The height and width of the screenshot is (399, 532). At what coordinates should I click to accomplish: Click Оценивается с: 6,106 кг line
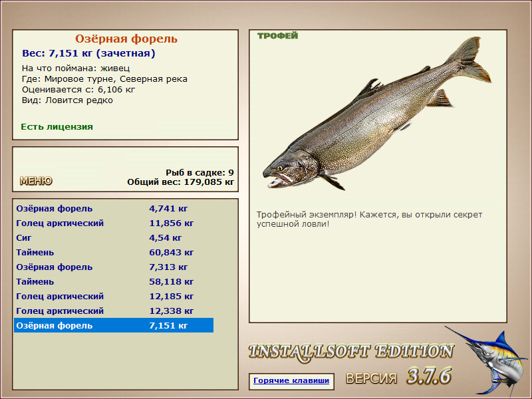78,90
